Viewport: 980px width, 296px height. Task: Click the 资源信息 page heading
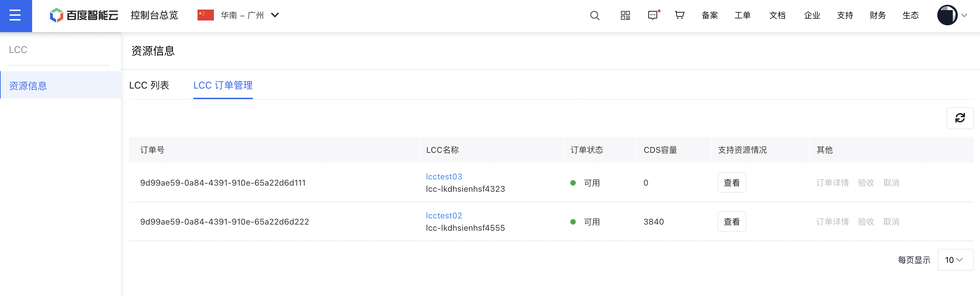[x=153, y=51]
